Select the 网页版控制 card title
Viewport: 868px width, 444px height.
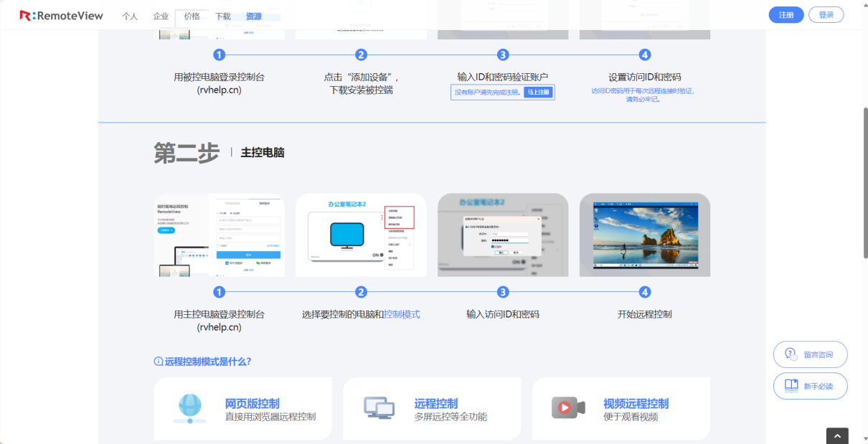coord(253,404)
